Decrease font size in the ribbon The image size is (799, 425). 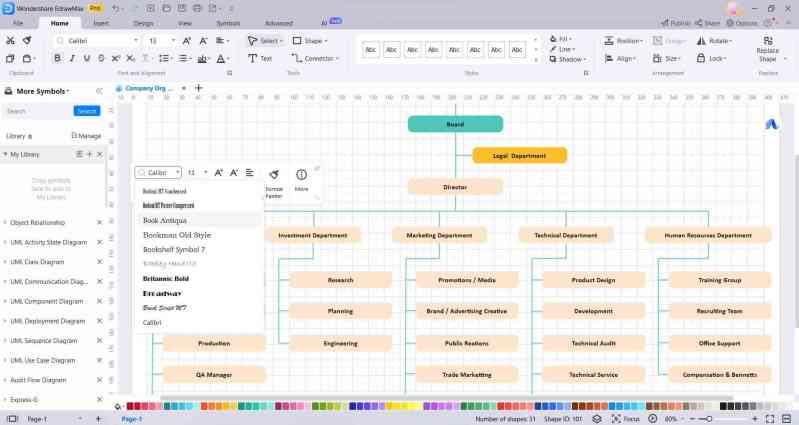click(x=203, y=41)
